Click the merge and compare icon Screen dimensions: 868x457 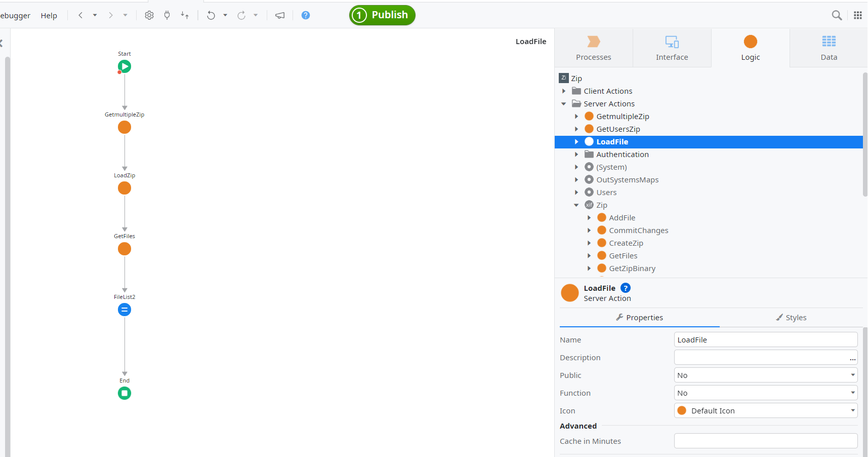185,15
